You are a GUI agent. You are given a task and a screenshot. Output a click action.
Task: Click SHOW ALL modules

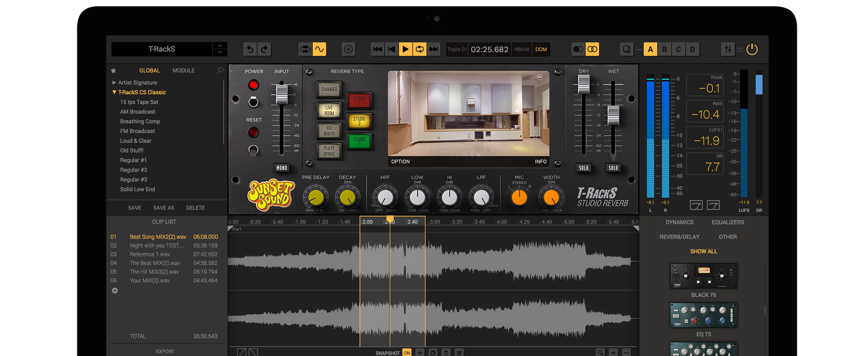pyautogui.click(x=704, y=251)
